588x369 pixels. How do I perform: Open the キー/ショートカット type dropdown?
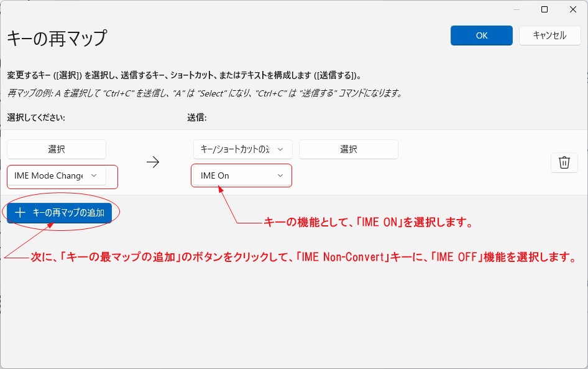(242, 149)
